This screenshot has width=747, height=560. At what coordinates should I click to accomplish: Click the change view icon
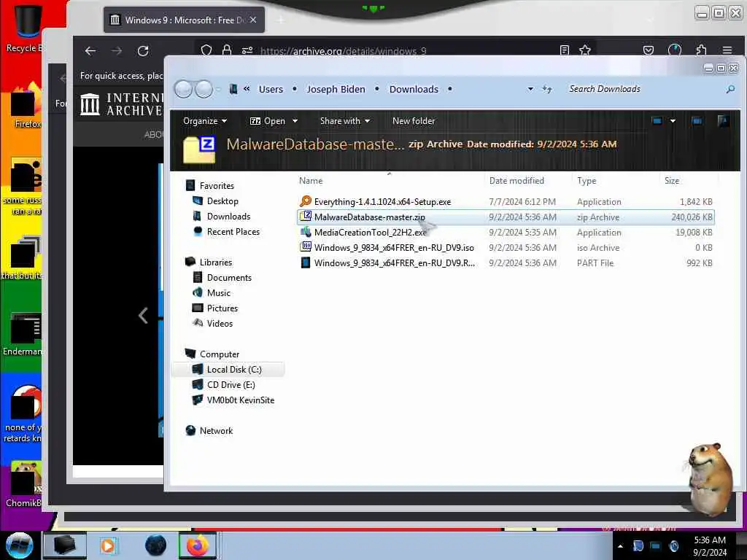click(657, 121)
